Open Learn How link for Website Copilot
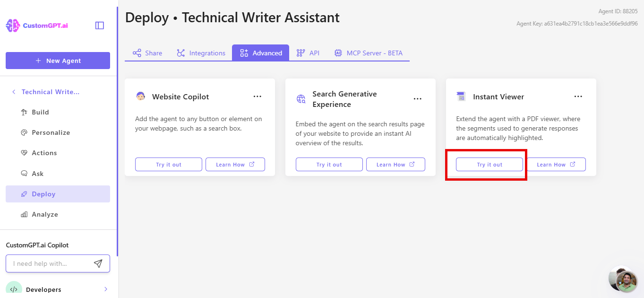This screenshot has height=298, width=644. pyautogui.click(x=235, y=165)
